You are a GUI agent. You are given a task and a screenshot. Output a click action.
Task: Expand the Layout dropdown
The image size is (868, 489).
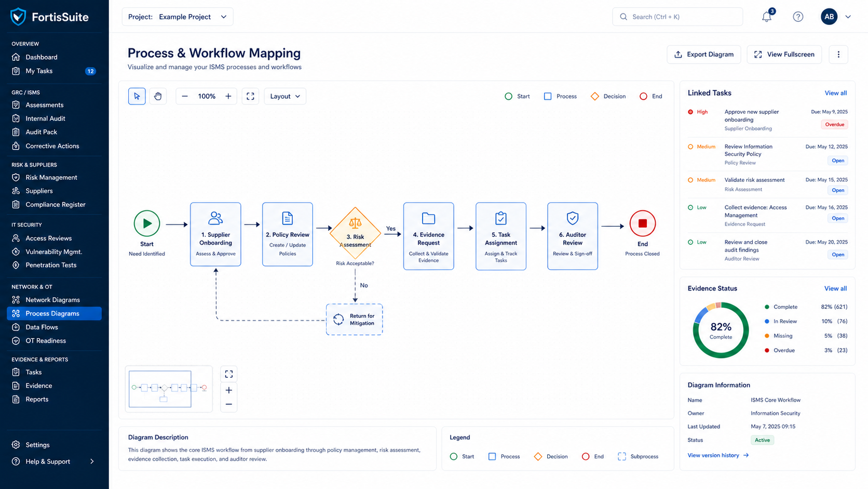point(285,96)
